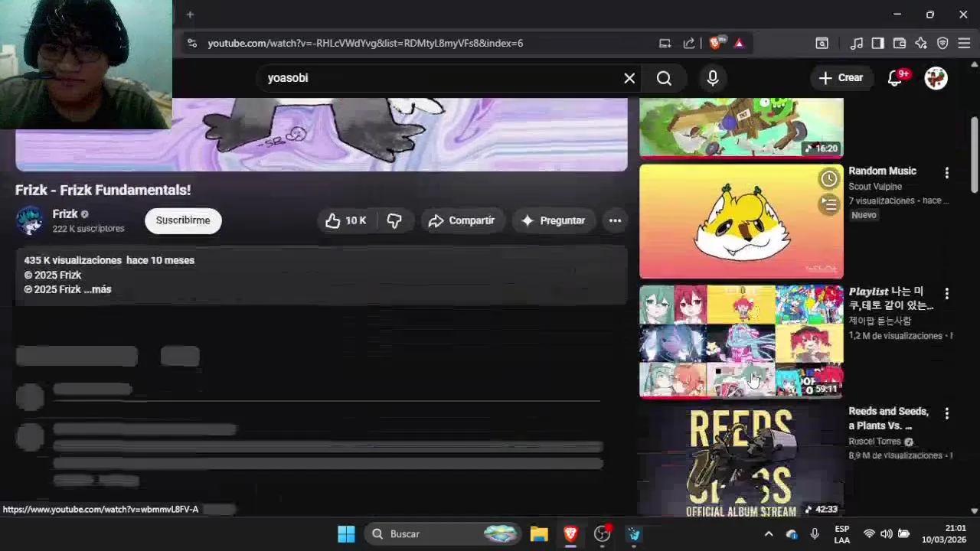Open the clock and date 21:01
This screenshot has width=980, height=551.
click(944, 534)
